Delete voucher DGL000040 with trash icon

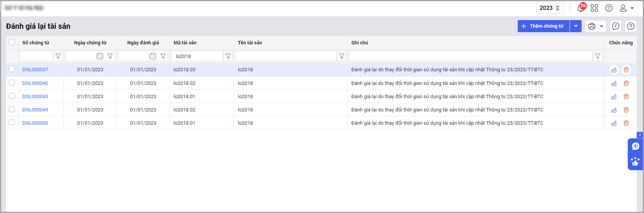[626, 83]
